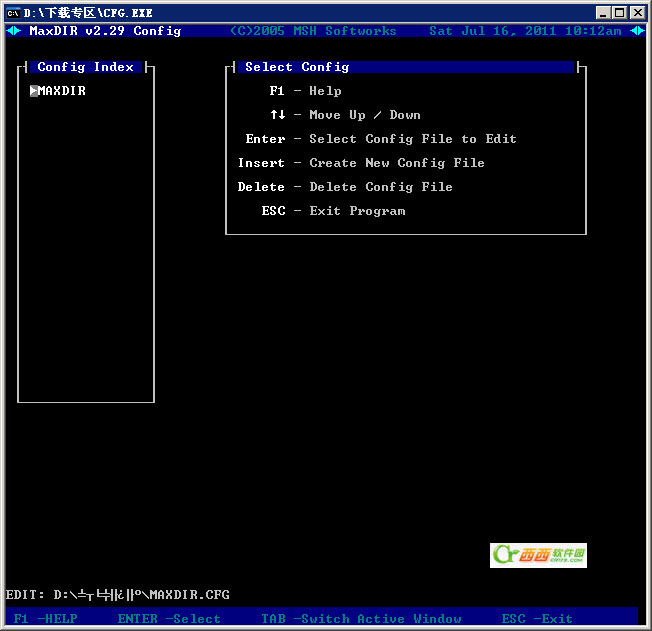Click the F1 - Help line
The height and width of the screenshot is (631, 652).
click(305, 91)
